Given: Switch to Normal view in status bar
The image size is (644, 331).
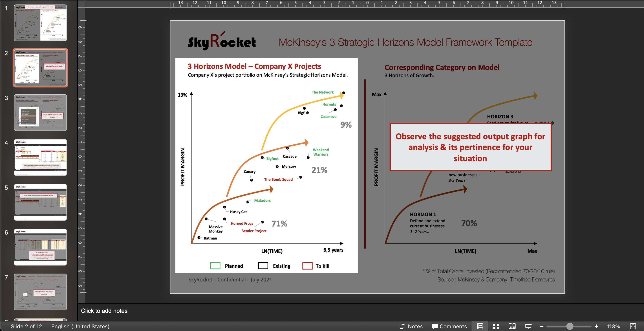Looking at the screenshot, I should pos(480,326).
